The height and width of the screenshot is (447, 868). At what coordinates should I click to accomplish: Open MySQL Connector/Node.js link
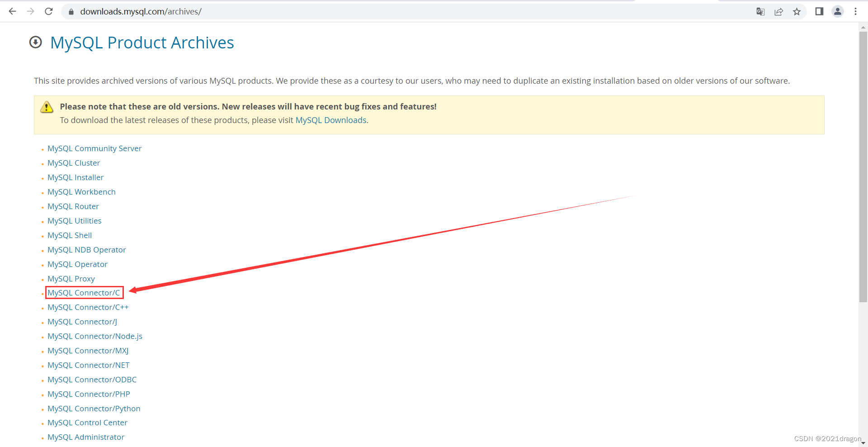point(95,336)
